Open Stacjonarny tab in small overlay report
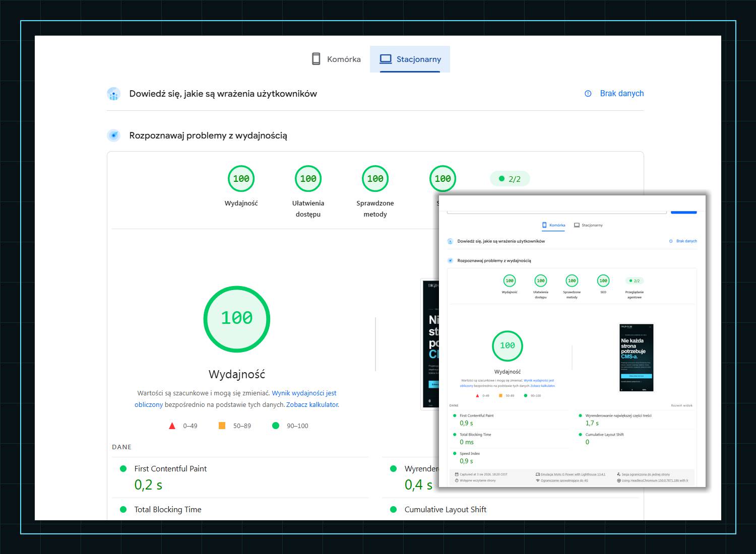Image resolution: width=756 pixels, height=554 pixels. [x=588, y=225]
